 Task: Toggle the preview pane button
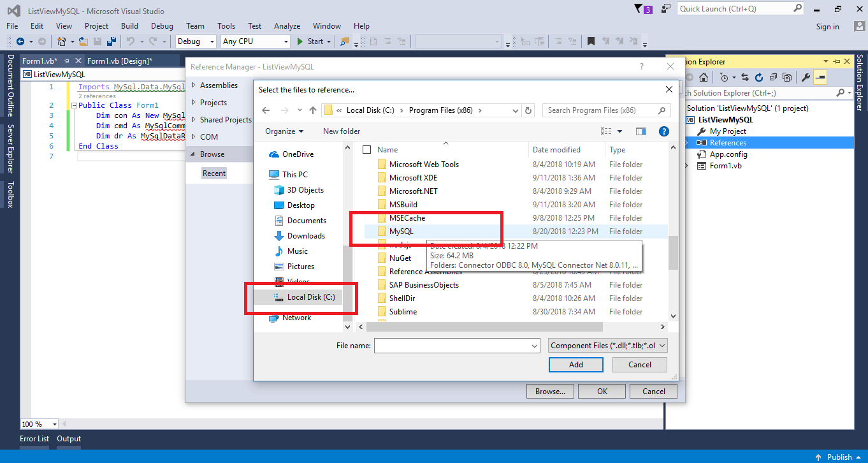click(641, 131)
